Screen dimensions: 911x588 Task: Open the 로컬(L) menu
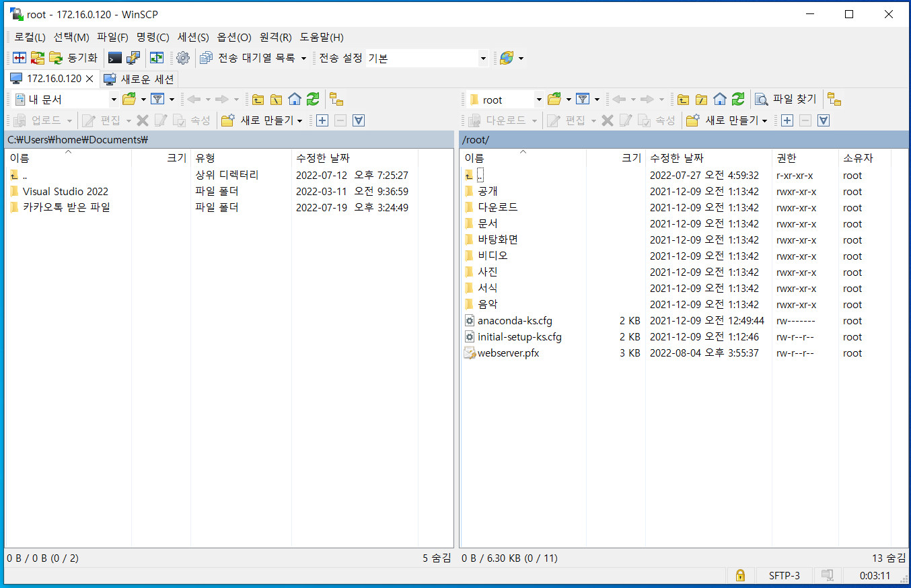[x=30, y=37]
